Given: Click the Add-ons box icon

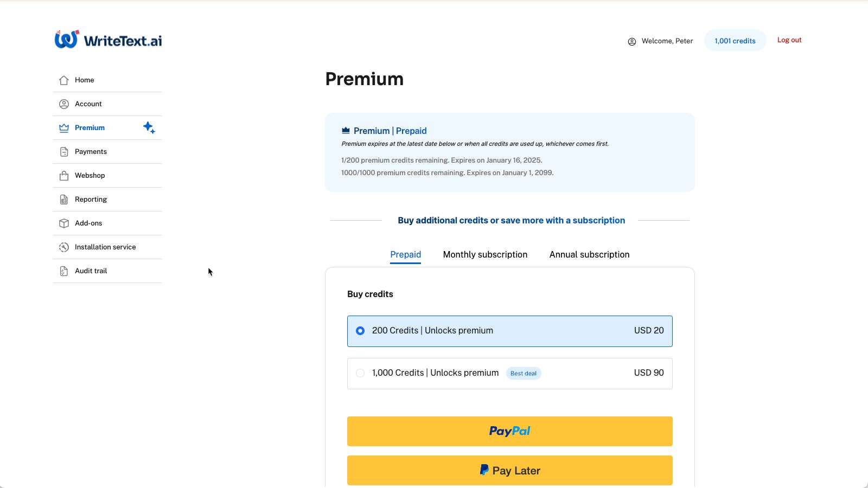Looking at the screenshot, I should tap(64, 223).
